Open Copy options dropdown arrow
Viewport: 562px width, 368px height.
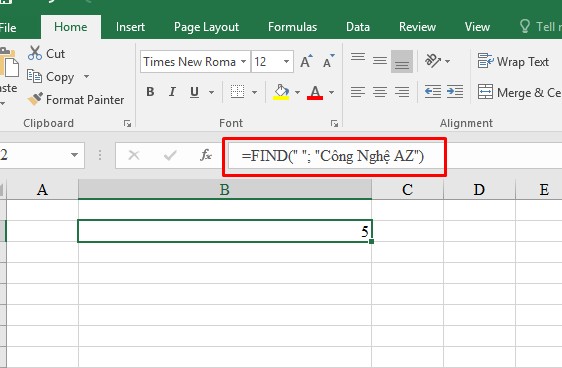point(86,76)
